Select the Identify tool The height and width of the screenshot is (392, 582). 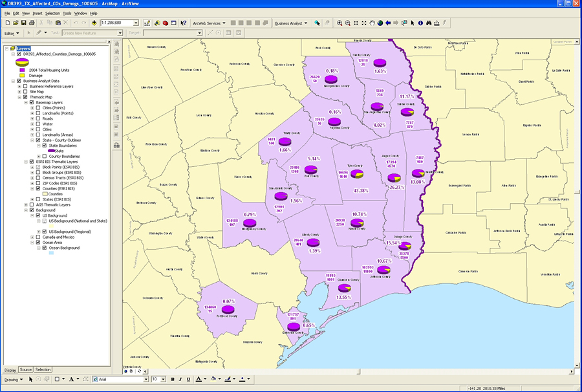(420, 23)
